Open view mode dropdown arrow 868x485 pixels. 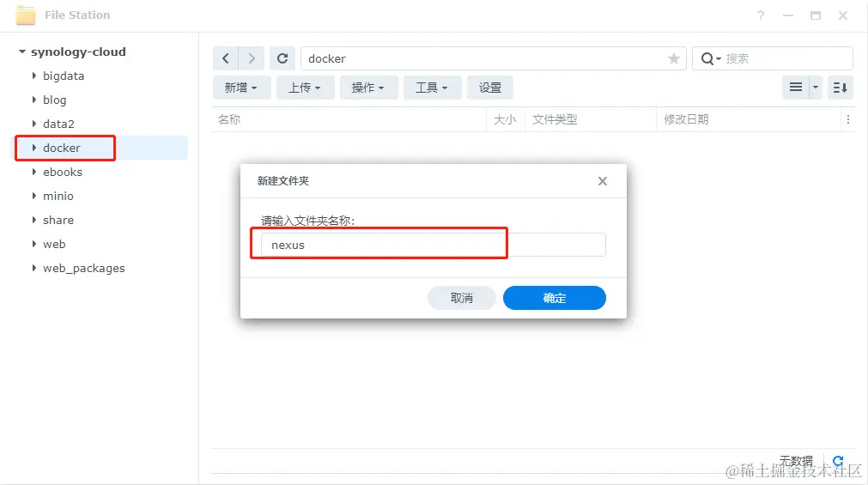coord(816,88)
